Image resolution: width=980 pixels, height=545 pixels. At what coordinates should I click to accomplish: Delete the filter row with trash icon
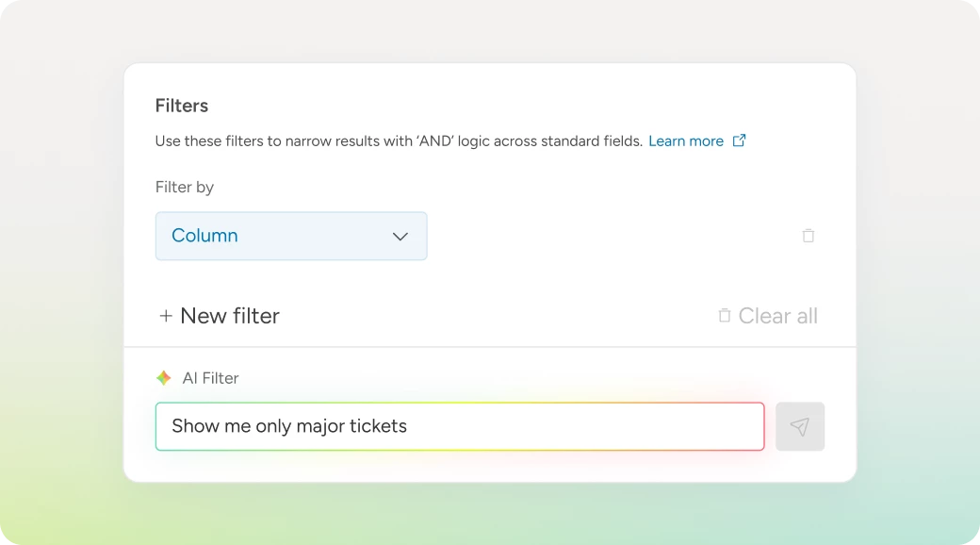[808, 236]
